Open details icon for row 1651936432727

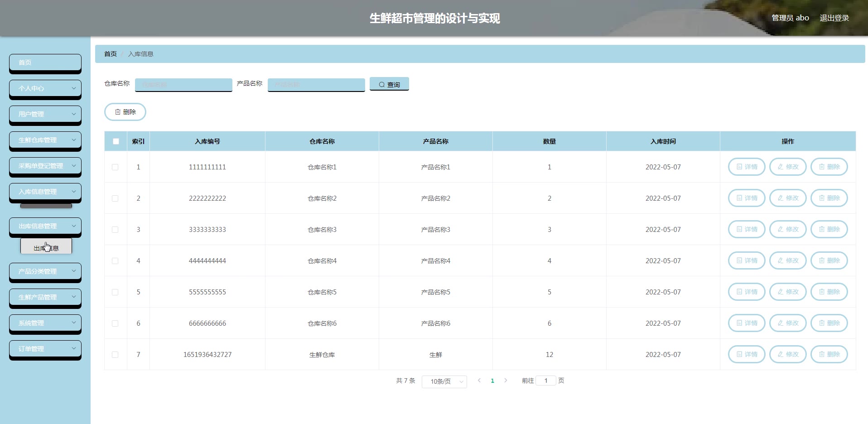(x=739, y=354)
